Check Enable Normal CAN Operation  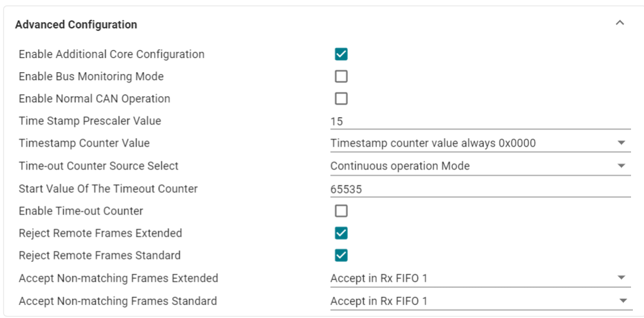point(341,99)
